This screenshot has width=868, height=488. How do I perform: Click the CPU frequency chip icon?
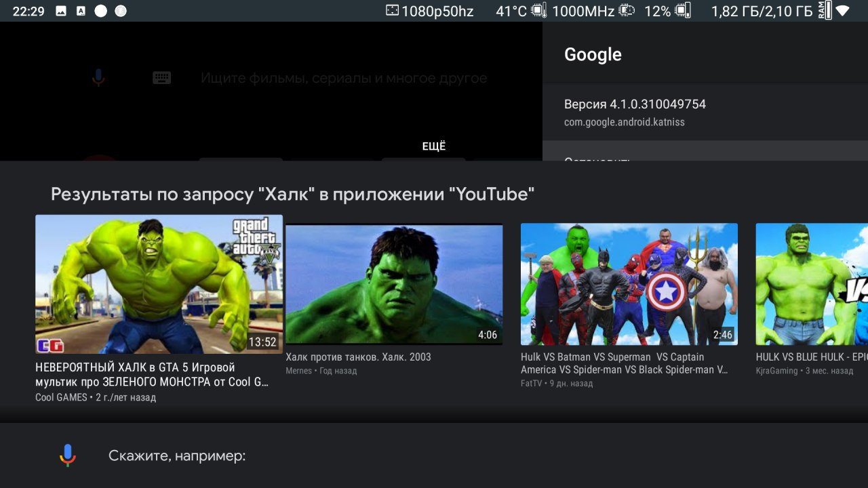[627, 11]
